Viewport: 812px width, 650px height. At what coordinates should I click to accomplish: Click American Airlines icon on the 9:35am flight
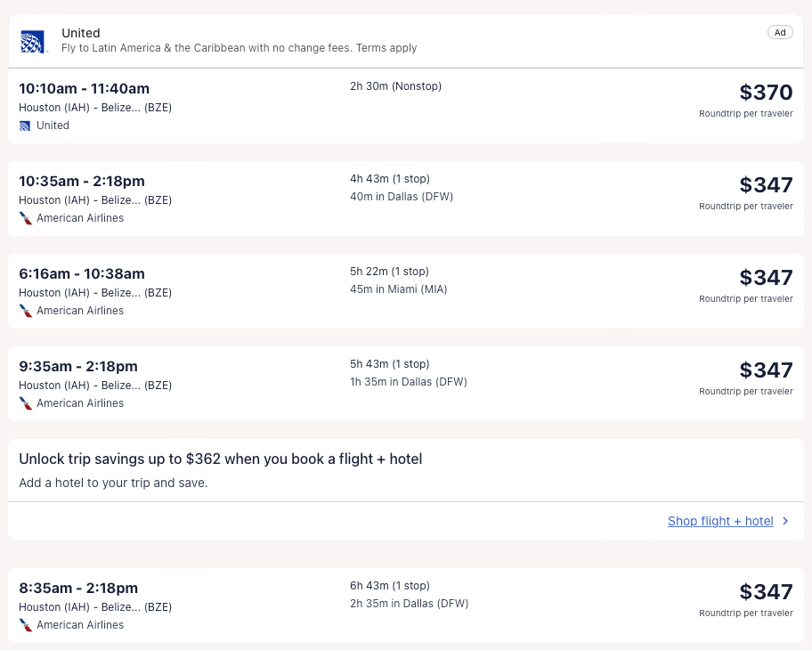[x=25, y=403]
